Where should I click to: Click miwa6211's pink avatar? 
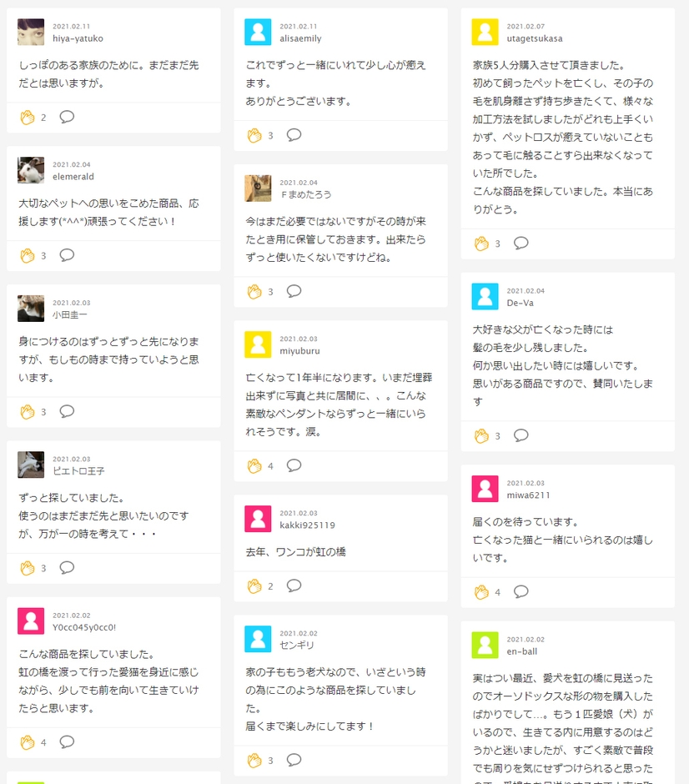click(485, 489)
